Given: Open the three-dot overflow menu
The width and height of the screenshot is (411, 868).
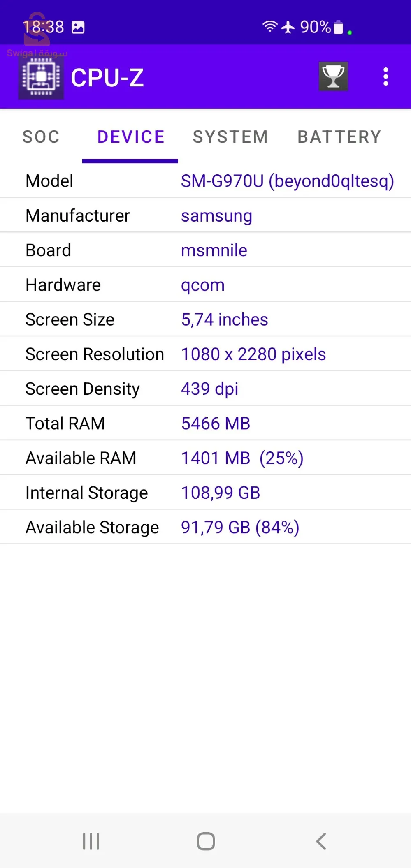Looking at the screenshot, I should 385,77.
